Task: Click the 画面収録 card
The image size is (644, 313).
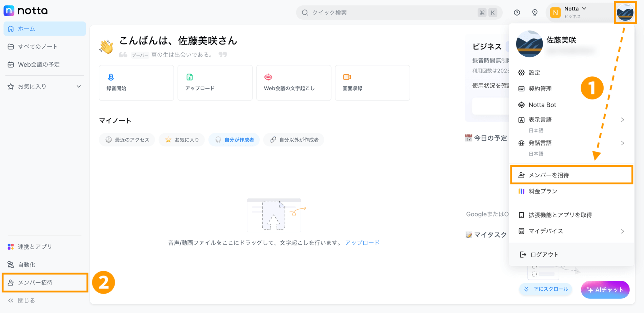Action: click(x=372, y=83)
